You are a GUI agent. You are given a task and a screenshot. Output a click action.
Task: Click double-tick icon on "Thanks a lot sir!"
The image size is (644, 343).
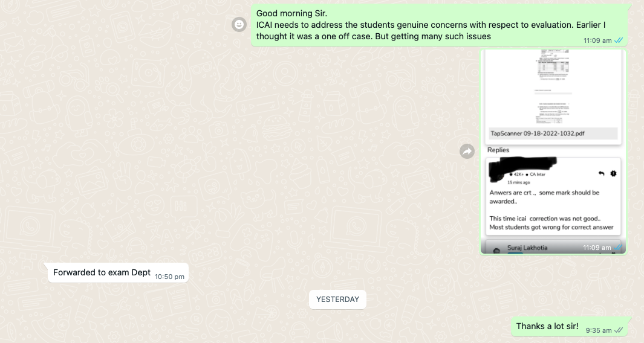619,330
